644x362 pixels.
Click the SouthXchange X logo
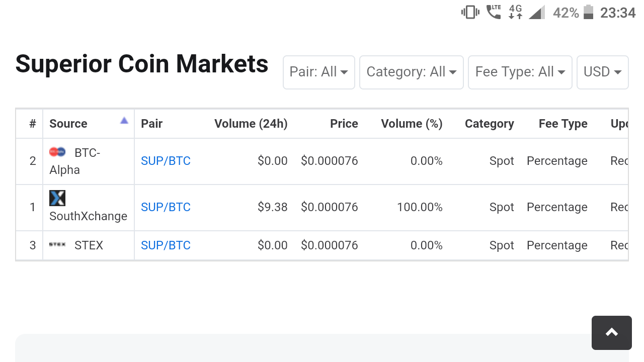pos(57,198)
